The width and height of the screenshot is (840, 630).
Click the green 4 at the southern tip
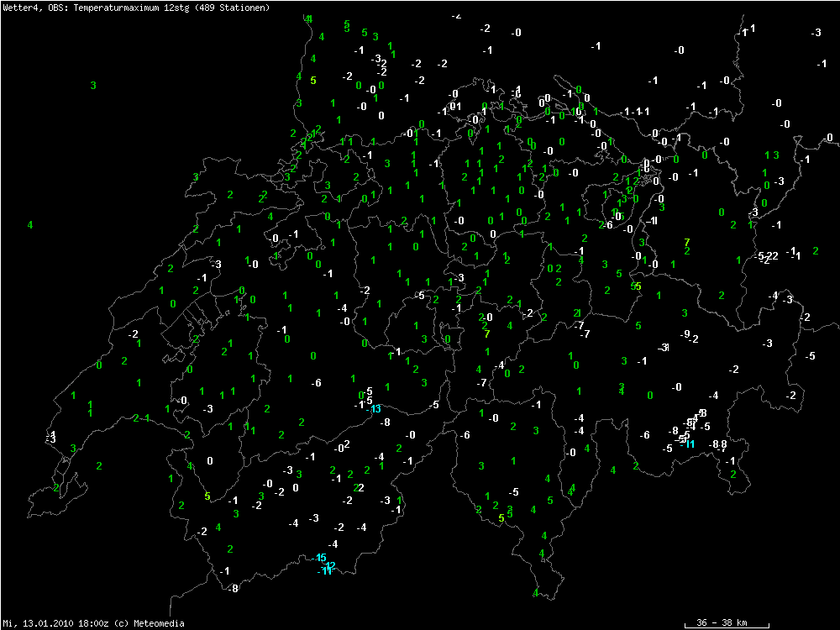(535, 593)
